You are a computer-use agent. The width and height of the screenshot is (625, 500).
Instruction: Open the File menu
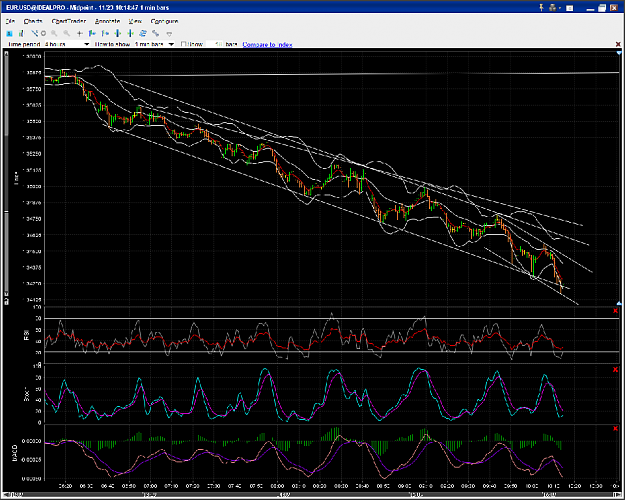pos(11,21)
